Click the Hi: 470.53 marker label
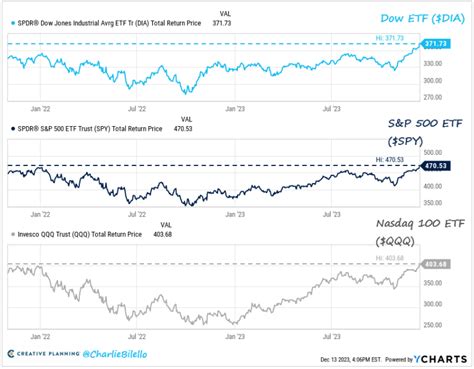The height and width of the screenshot is (369, 474). (390, 160)
